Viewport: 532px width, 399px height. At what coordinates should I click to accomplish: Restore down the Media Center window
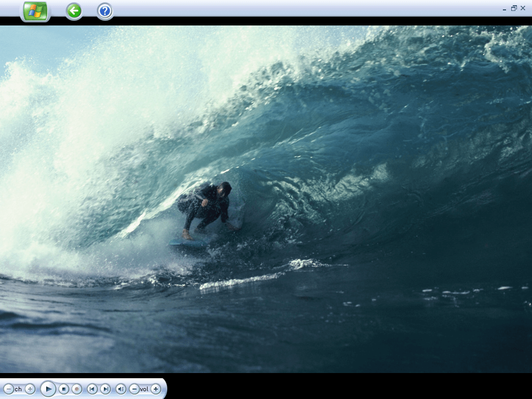(x=513, y=8)
